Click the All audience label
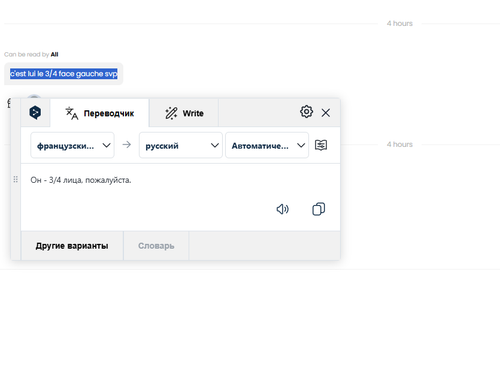 (54, 54)
